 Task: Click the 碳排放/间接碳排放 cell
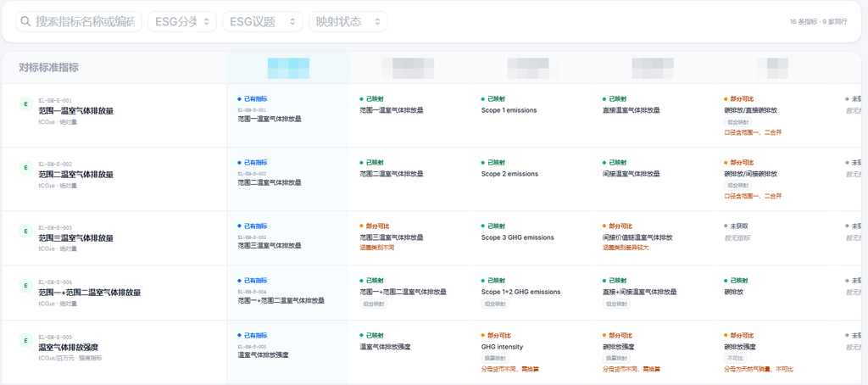pyautogui.click(x=750, y=174)
